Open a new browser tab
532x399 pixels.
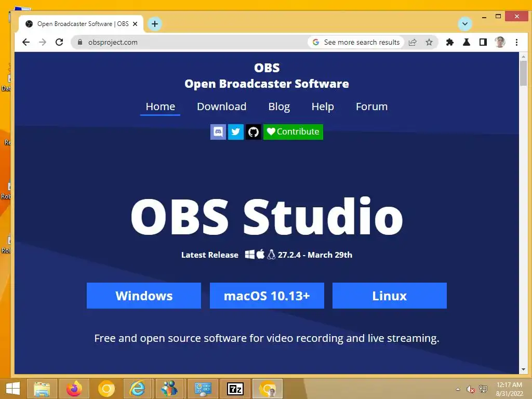coord(155,24)
